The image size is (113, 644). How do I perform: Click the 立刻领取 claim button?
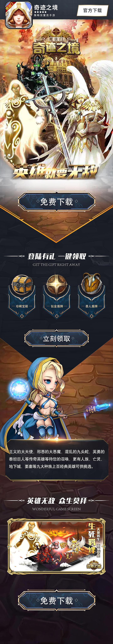click(x=56, y=338)
